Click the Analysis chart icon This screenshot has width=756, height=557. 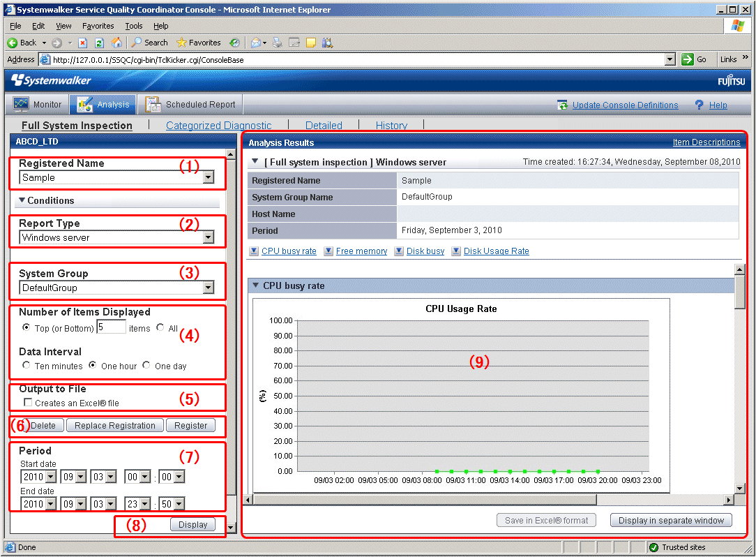(x=85, y=104)
